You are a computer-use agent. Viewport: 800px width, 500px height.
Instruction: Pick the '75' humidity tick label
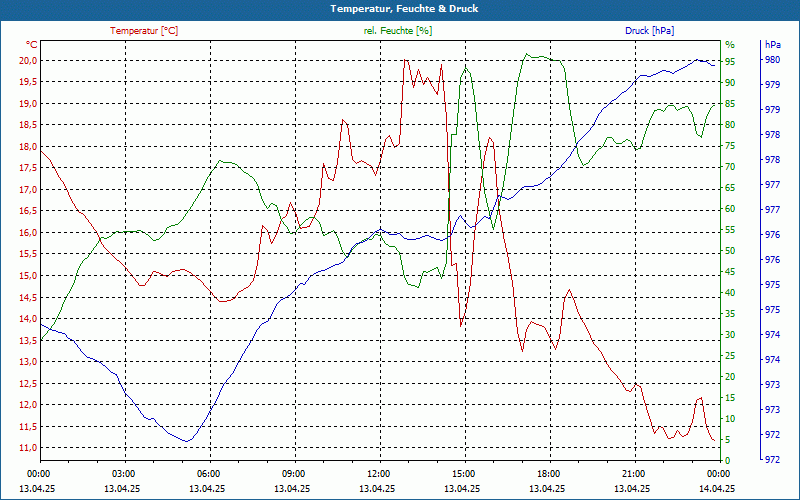pos(730,146)
